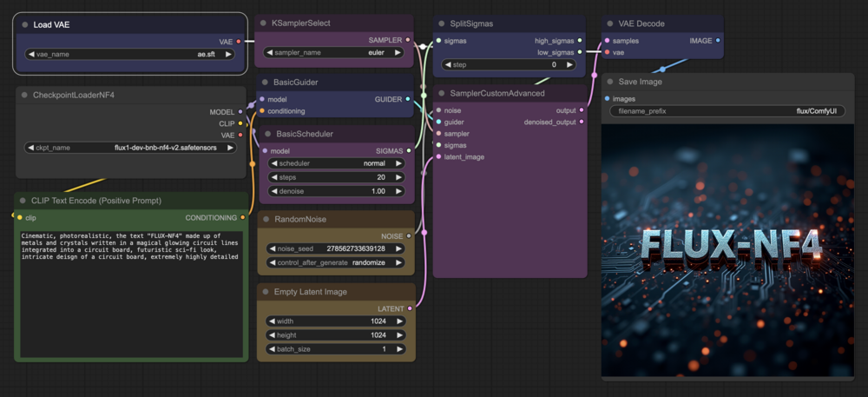Click the width value 1024

click(x=378, y=321)
